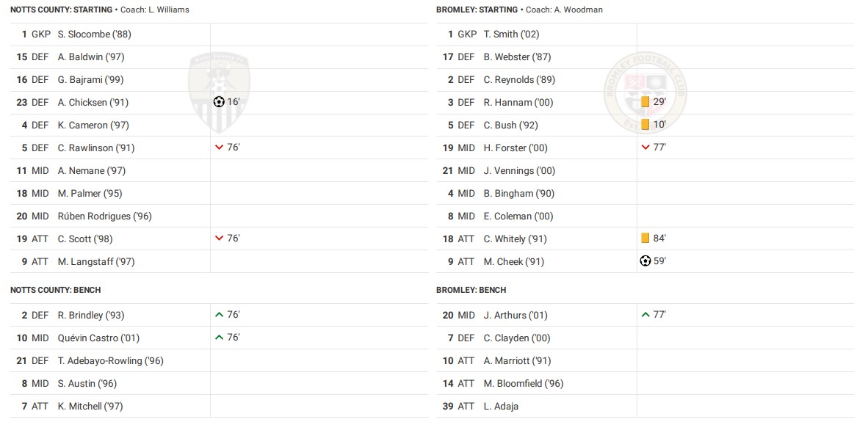
Task: Click the goal icon beside A. Chicksen
Action: coord(219,102)
